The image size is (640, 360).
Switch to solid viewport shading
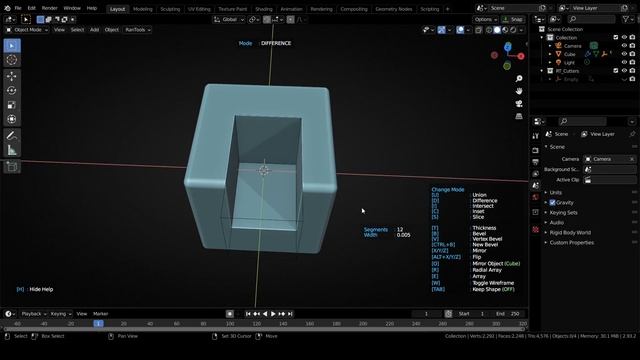[x=497, y=30]
